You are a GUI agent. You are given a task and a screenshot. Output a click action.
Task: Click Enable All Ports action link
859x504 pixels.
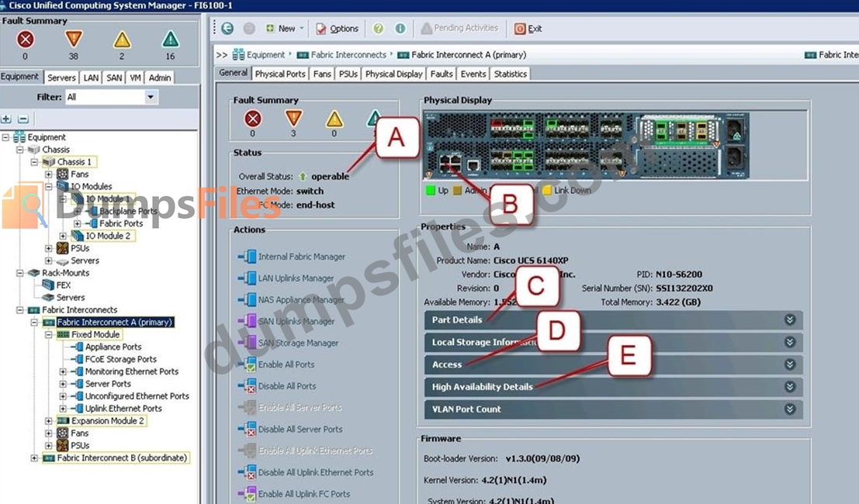(x=286, y=364)
